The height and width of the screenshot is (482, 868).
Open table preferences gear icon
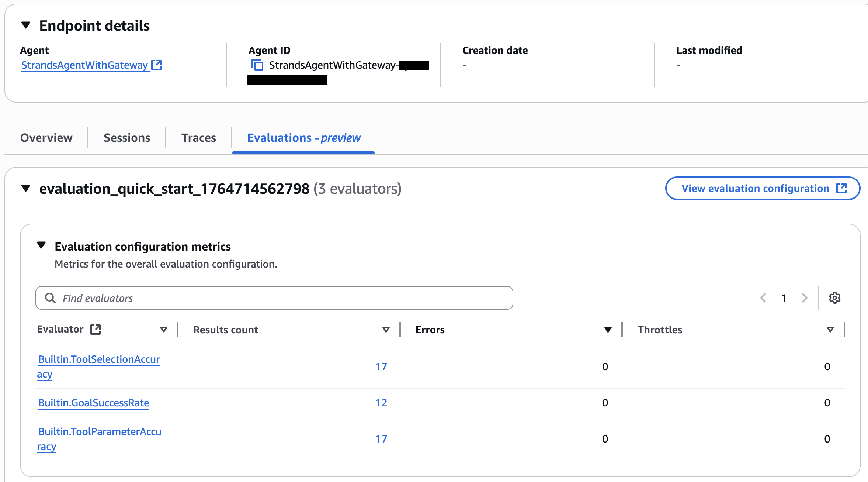point(834,298)
